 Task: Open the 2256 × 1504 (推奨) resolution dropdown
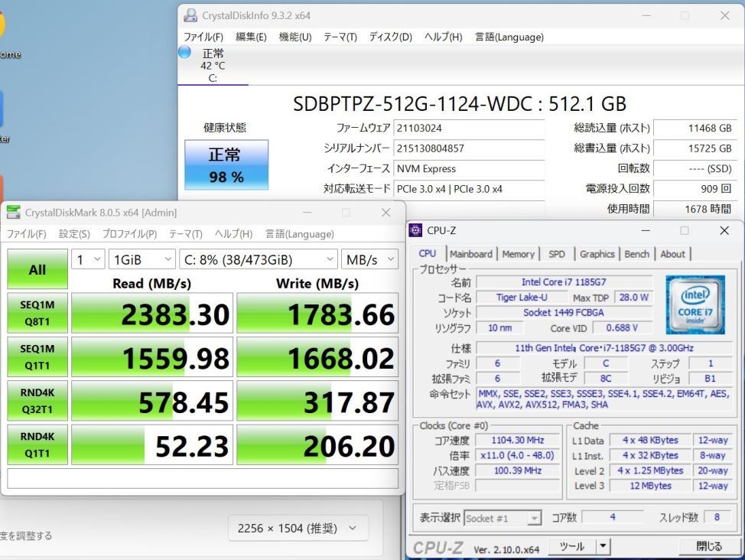coord(298,528)
